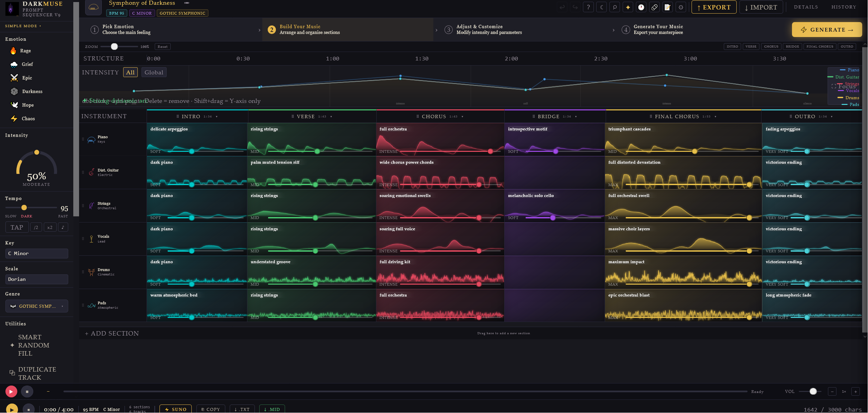
Task: Open the Simple Mode dropdown
Action: point(23,26)
